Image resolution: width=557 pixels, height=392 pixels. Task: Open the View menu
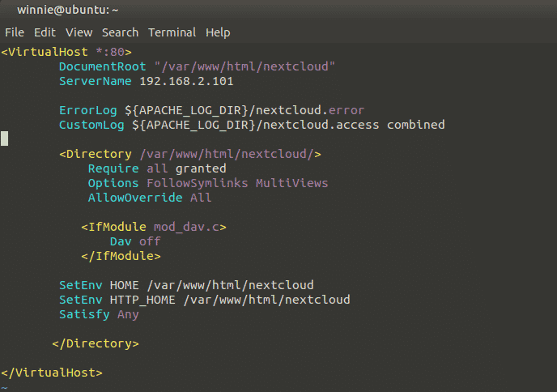[79, 32]
